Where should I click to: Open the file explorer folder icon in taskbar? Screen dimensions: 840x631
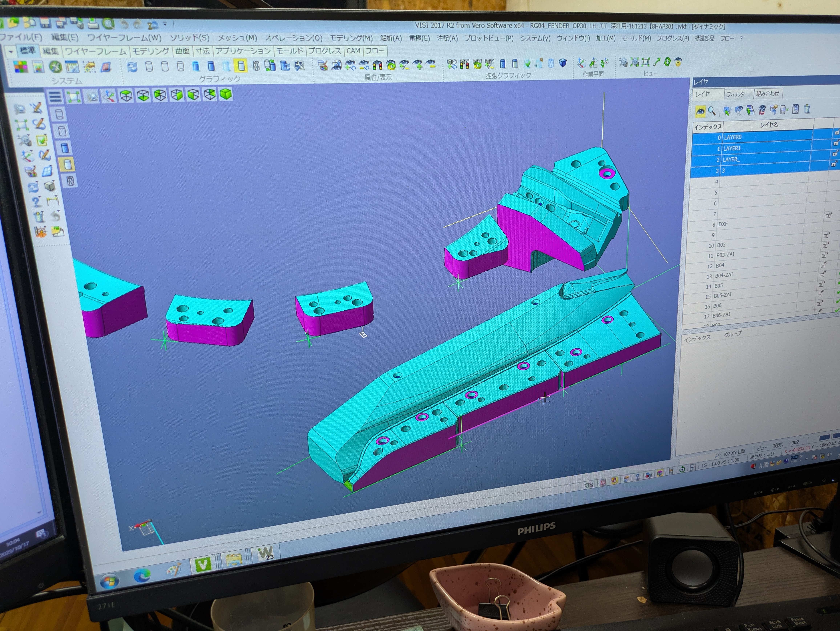pyautogui.click(x=234, y=560)
